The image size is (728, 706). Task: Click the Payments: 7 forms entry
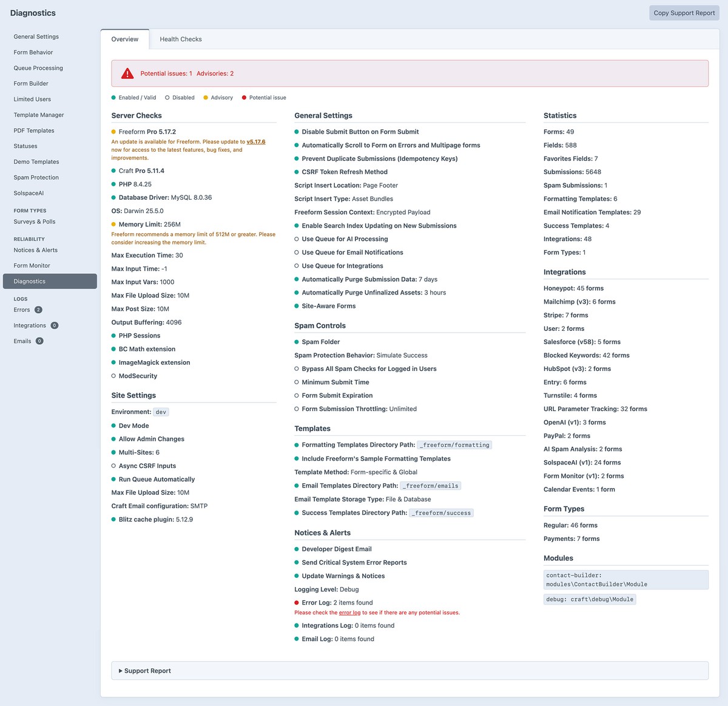(571, 539)
